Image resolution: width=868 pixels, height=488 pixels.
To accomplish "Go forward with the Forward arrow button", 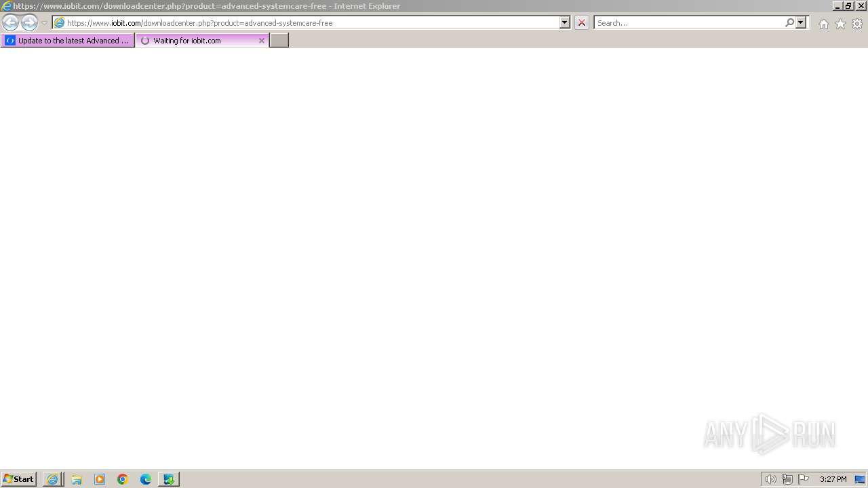I will click(29, 22).
